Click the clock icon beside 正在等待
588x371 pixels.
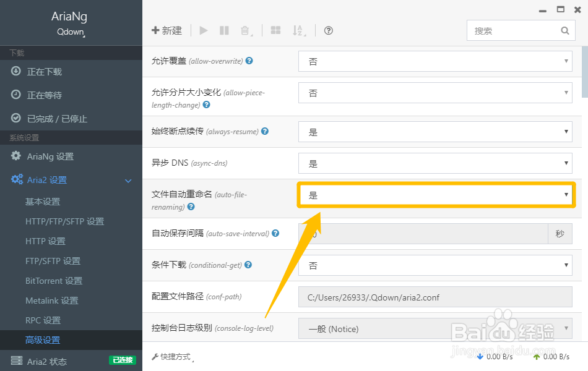point(15,95)
